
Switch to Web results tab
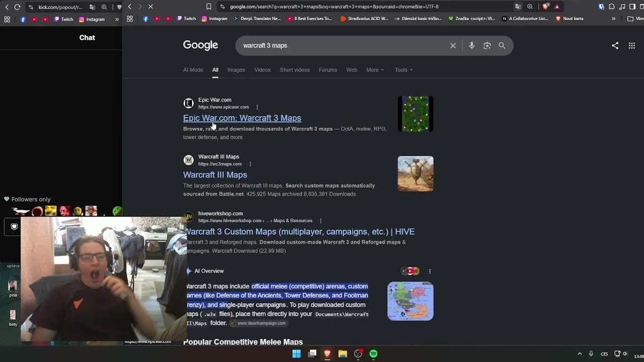(352, 70)
